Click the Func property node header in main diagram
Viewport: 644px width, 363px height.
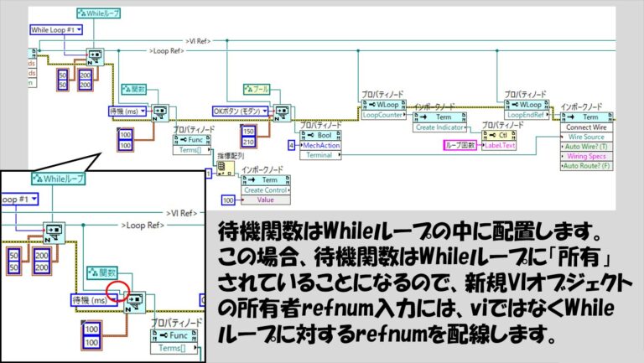pyautogui.click(x=192, y=140)
